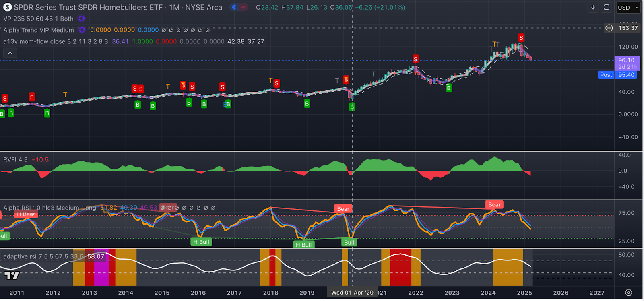This screenshot has width=644, height=301.
Task: Click the magenta band in 2013 adaptive rsi
Action: click(x=101, y=267)
